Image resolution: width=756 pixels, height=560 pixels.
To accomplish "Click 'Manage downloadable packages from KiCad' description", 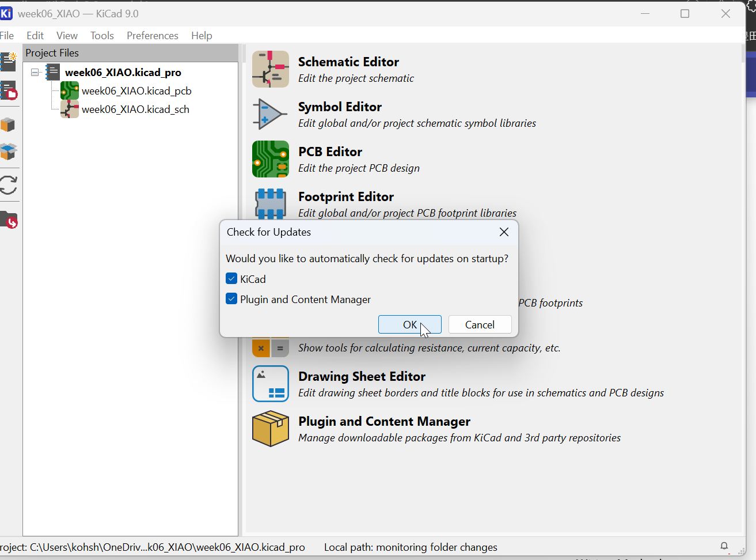I will pyautogui.click(x=459, y=438).
